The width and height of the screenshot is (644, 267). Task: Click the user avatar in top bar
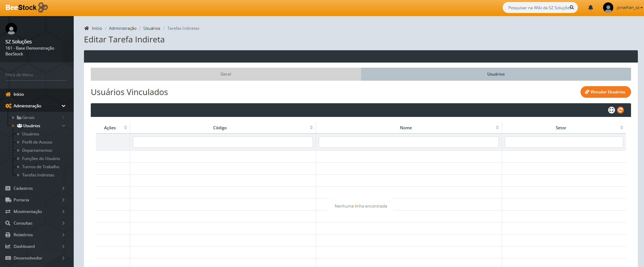[x=608, y=8]
